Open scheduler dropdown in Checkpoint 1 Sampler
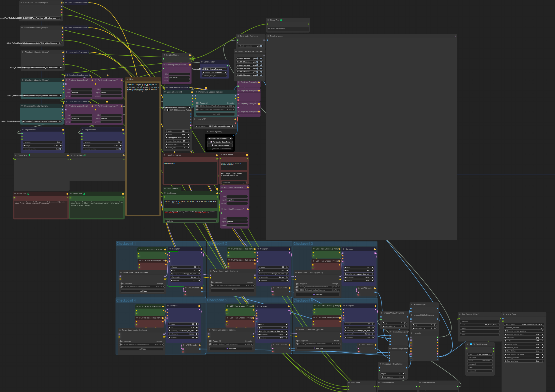Image resolution: width=555 pixels, height=392 pixels. point(186,277)
